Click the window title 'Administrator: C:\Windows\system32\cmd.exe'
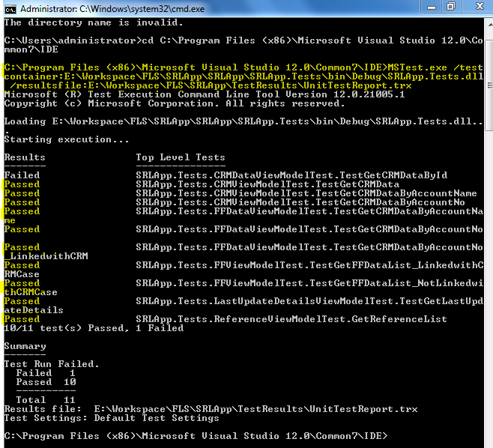493x448 pixels. [112, 9]
